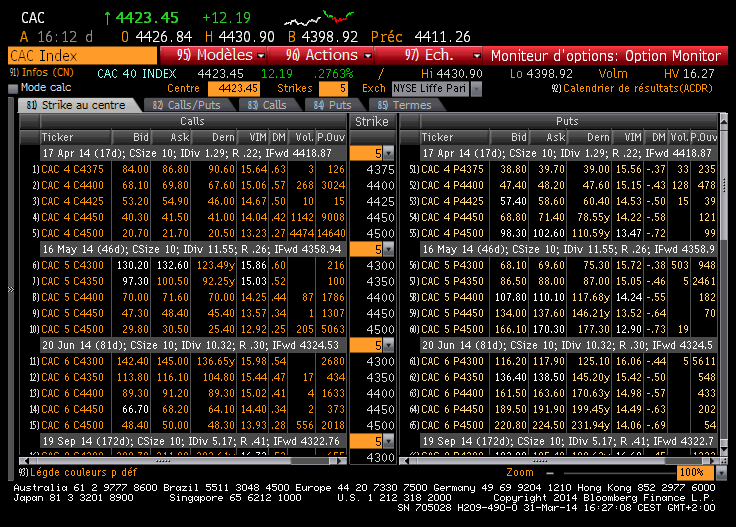Click the Calls Bid column header
736x527 pixels.
coord(131,137)
